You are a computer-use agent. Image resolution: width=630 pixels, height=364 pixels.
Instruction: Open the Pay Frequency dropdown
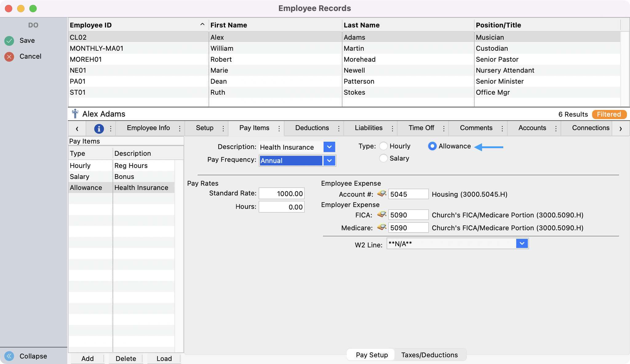pyautogui.click(x=329, y=160)
